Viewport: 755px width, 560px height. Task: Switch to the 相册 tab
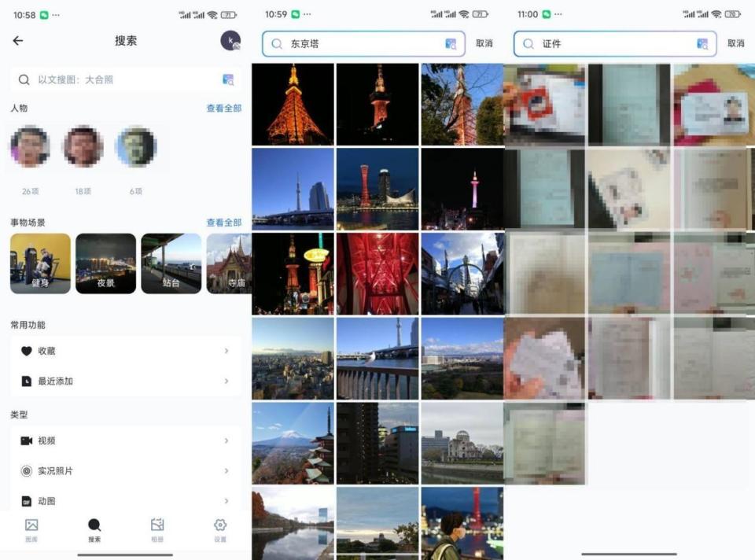coord(157,525)
